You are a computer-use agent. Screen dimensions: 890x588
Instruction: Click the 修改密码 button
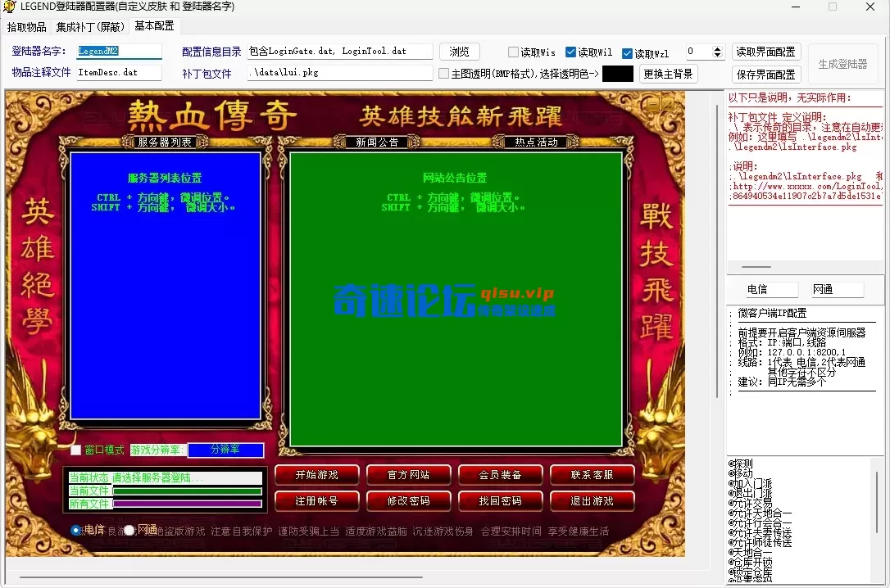409,501
